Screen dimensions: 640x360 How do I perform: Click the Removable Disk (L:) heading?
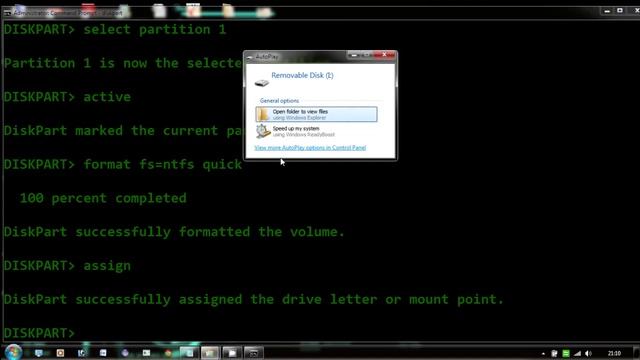click(302, 75)
